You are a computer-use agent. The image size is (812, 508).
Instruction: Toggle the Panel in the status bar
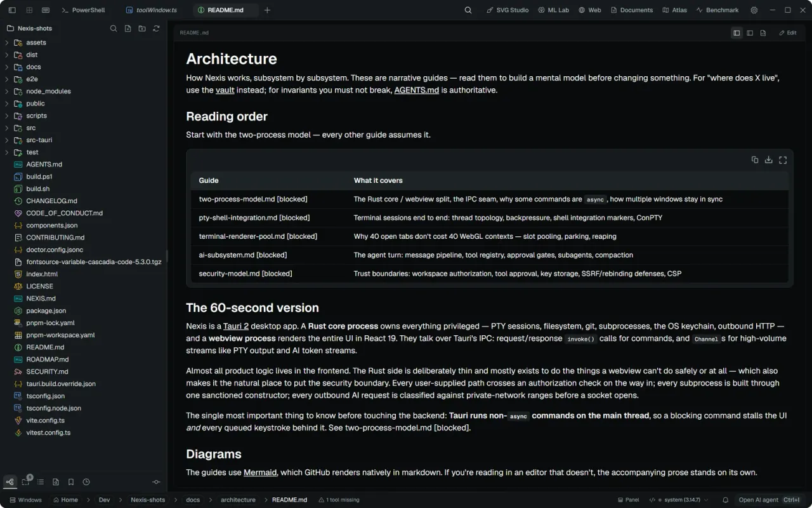(627, 500)
